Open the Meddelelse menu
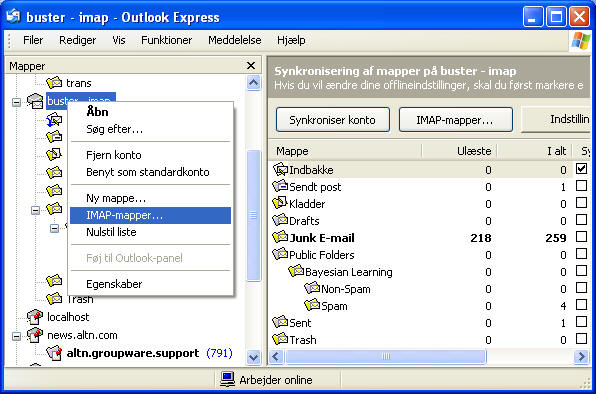The image size is (596, 394). point(235,40)
